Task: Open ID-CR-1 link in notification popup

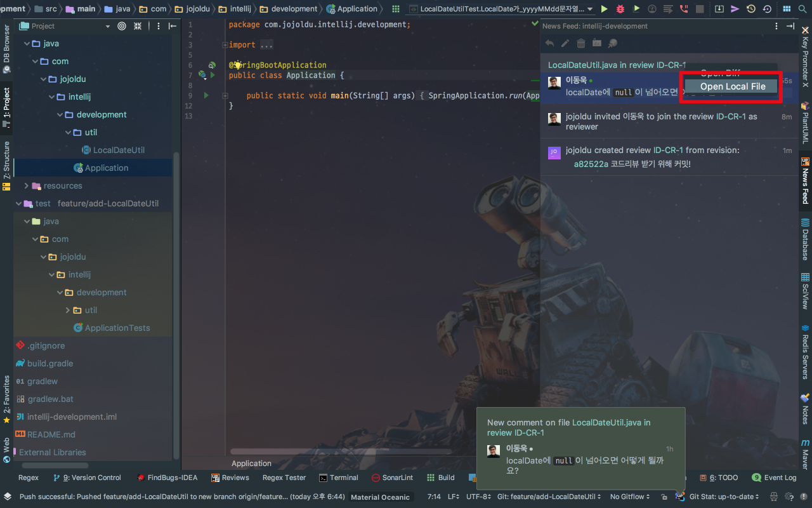Action: 529,432
